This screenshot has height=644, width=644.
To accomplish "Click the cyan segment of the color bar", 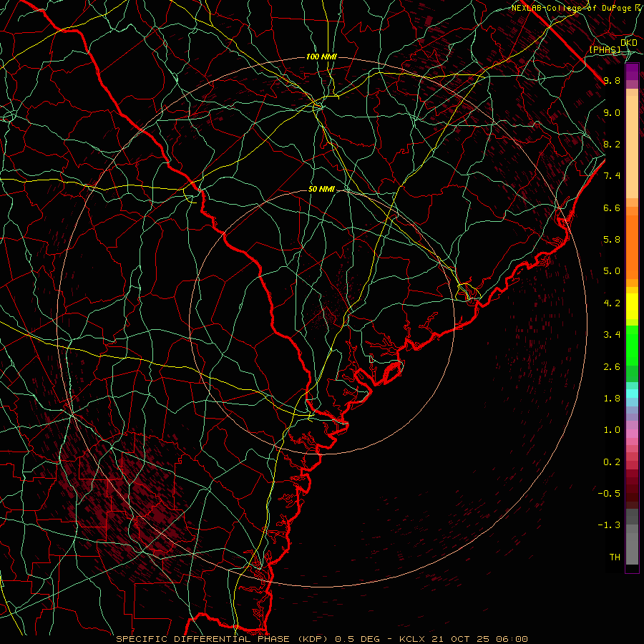I will (x=632, y=394).
